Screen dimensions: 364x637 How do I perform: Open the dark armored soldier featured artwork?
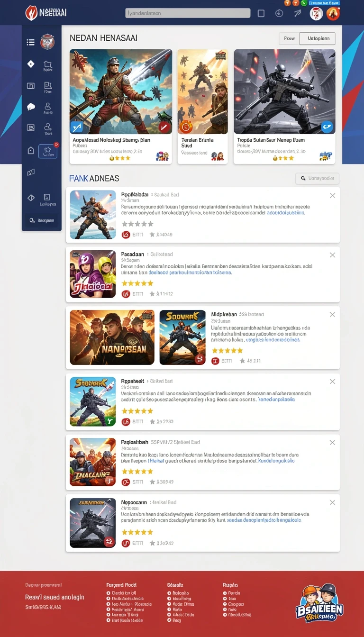point(284,91)
